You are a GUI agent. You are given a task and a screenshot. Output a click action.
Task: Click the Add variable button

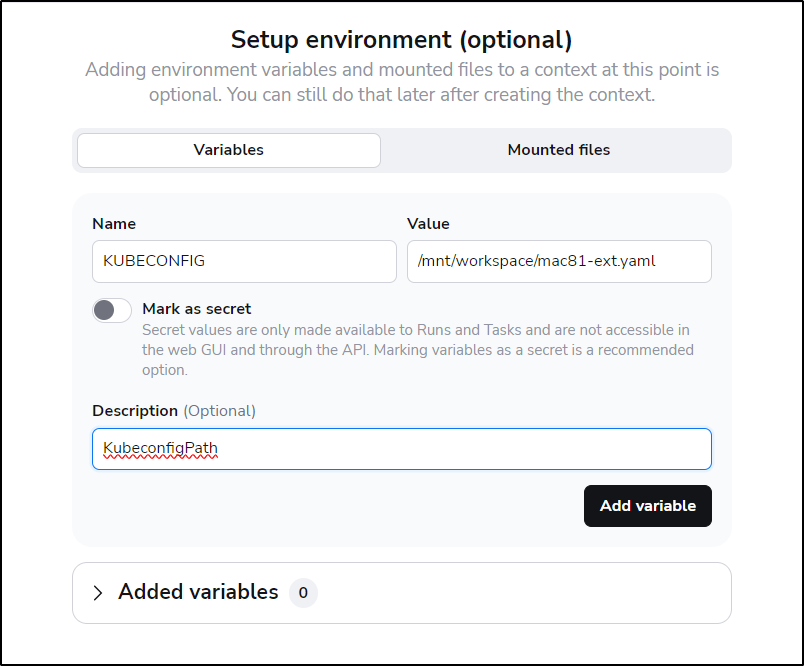pyautogui.click(x=648, y=506)
